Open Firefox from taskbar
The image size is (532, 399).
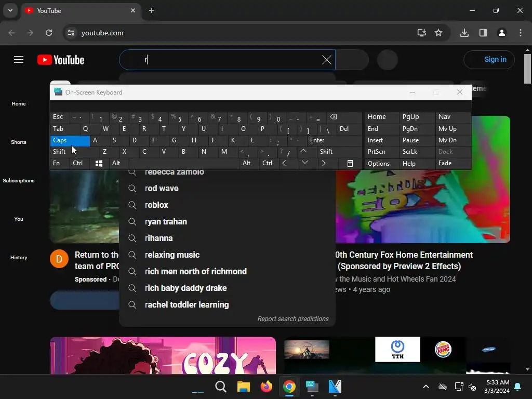(267, 387)
